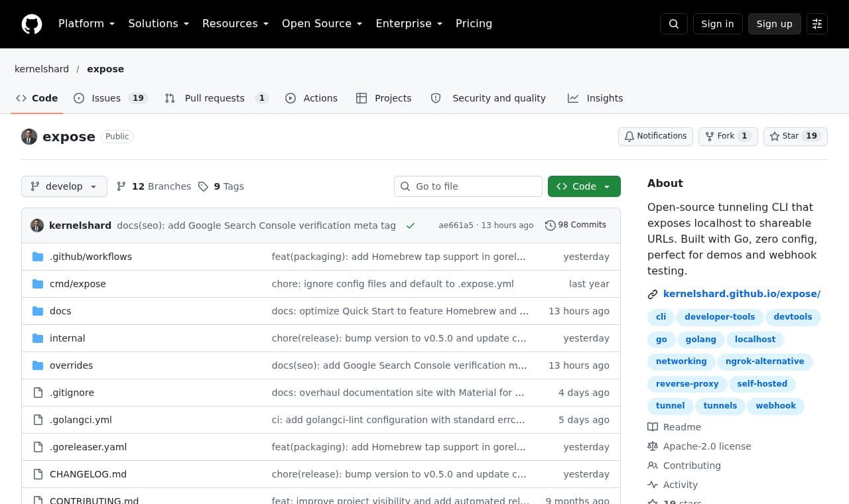Image resolution: width=849 pixels, height=504 pixels.
Task: Click the kernelshard avatar beside repository name
Action: (x=29, y=137)
